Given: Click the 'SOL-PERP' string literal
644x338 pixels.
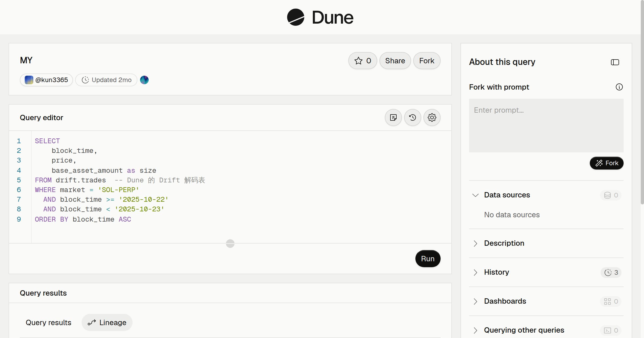Looking at the screenshot, I should point(119,190).
